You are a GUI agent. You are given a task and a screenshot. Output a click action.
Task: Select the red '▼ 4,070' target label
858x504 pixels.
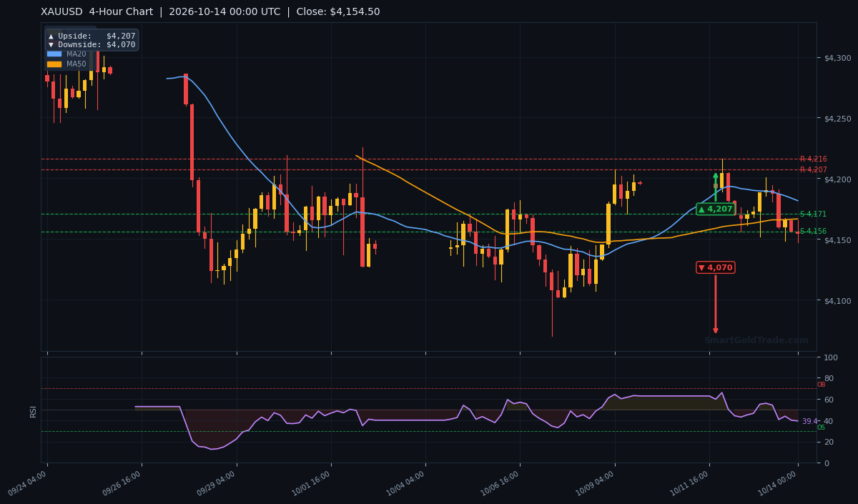(x=716, y=267)
